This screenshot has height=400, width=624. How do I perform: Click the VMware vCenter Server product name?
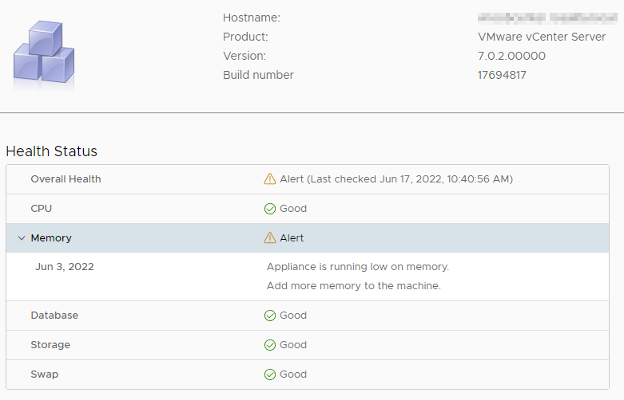click(543, 37)
